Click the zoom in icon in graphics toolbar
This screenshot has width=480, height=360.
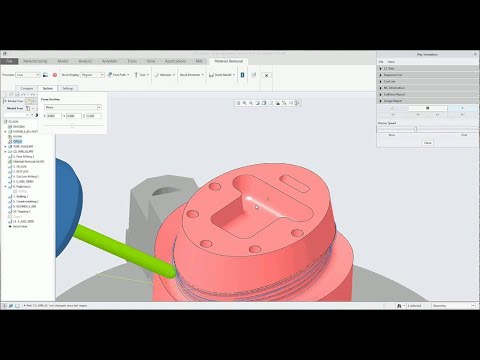point(245,103)
